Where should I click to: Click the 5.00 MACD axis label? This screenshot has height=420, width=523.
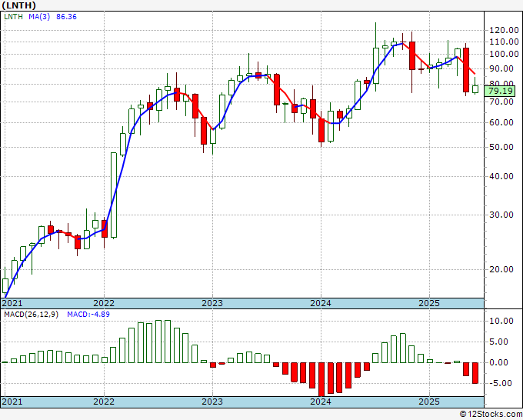(x=498, y=342)
